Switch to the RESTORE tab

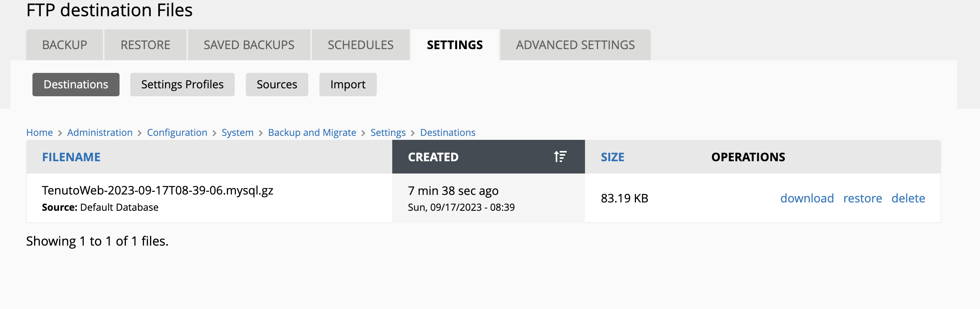(145, 45)
